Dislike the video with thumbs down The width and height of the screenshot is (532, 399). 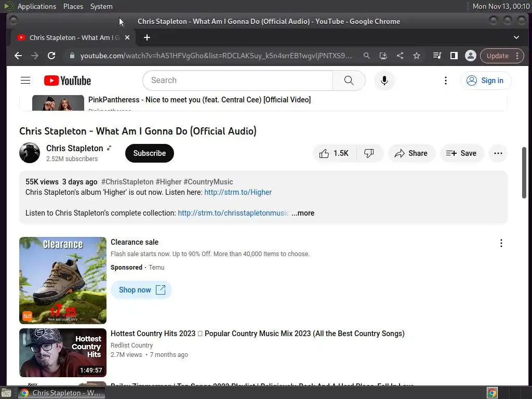pyautogui.click(x=369, y=153)
